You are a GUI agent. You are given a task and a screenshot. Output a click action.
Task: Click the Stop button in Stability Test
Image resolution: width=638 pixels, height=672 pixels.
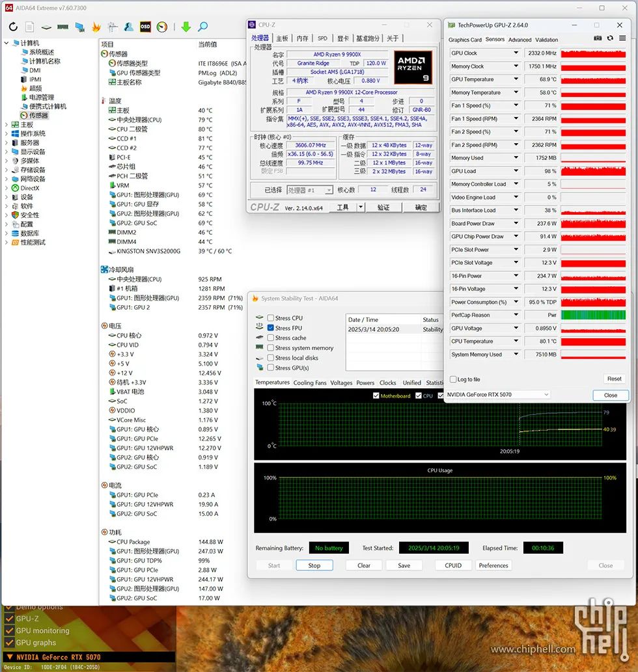[314, 566]
